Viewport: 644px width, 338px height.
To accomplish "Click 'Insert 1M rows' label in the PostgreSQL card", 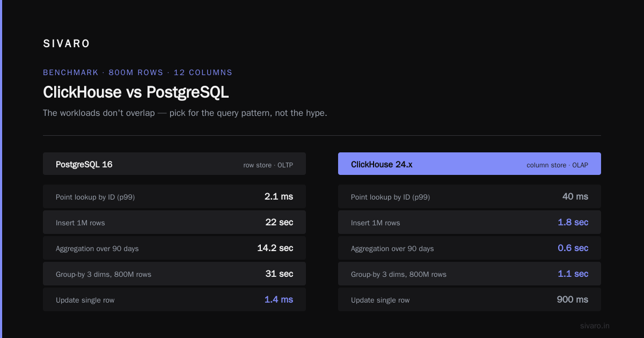I will click(80, 223).
